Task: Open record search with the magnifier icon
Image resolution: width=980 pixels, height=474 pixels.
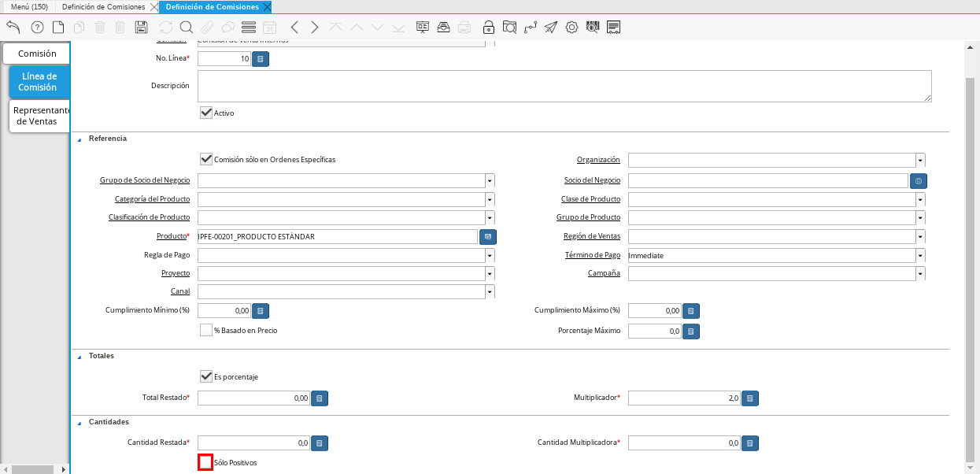Action: click(187, 28)
